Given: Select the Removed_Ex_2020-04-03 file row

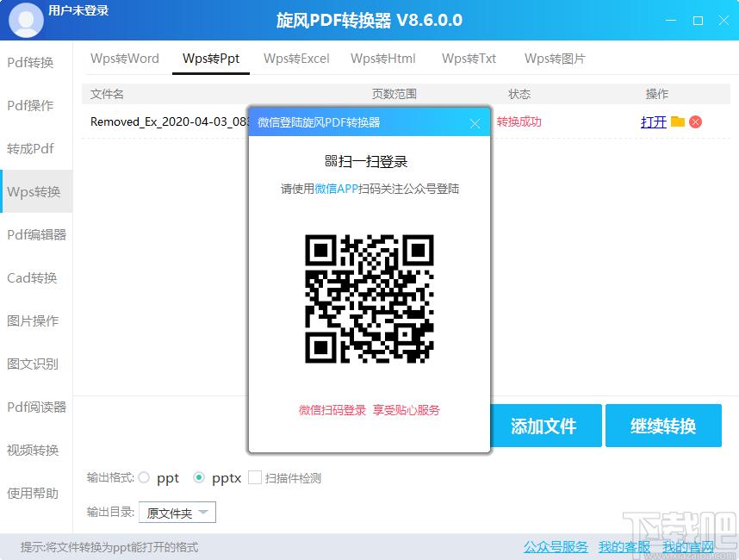Looking at the screenshot, I should 406,121.
